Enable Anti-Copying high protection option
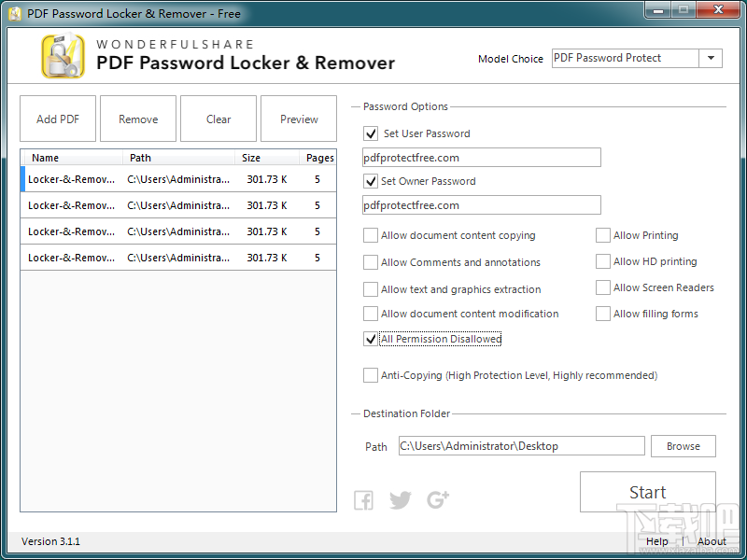Viewport: 747px width, 560px height. [x=371, y=375]
